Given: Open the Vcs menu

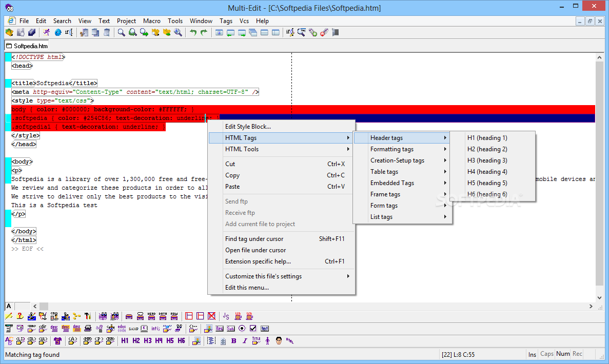Looking at the screenshot, I should pyautogui.click(x=244, y=21).
